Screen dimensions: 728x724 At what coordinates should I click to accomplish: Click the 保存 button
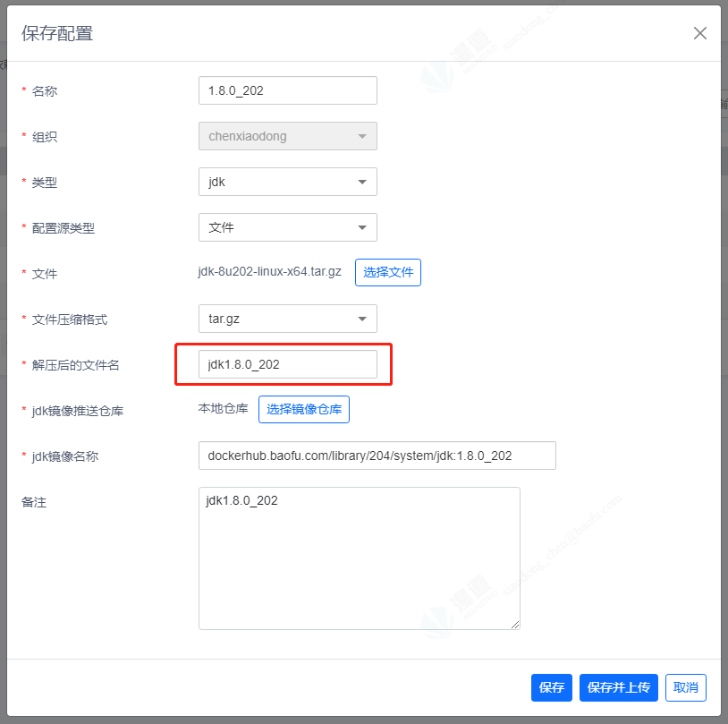click(551, 687)
